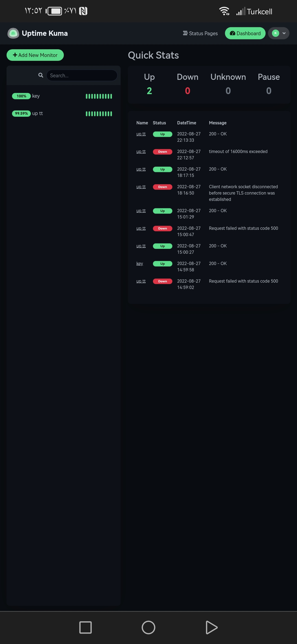The width and height of the screenshot is (297, 644).
Task: Click the red Down badge for the 16000ms timeout event
Action: pyautogui.click(x=163, y=151)
